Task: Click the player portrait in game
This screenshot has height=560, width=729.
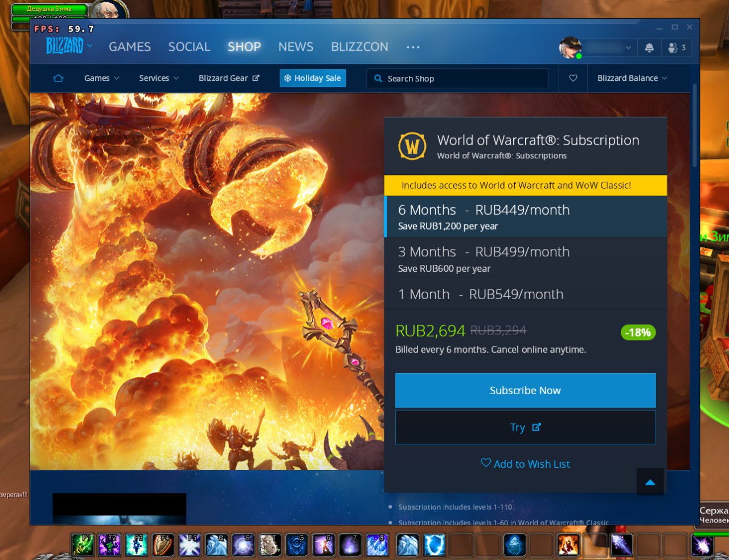Action: 108,9
